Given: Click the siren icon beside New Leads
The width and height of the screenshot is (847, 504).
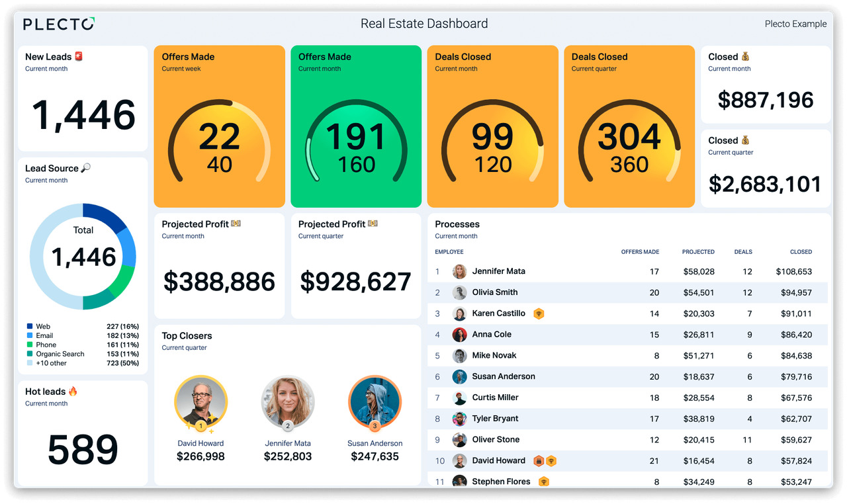Looking at the screenshot, I should pyautogui.click(x=79, y=57).
